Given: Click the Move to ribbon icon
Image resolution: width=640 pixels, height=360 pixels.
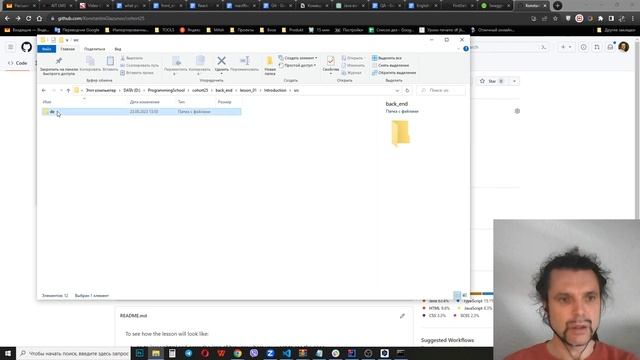Looking at the screenshot, I should pyautogui.click(x=176, y=65).
